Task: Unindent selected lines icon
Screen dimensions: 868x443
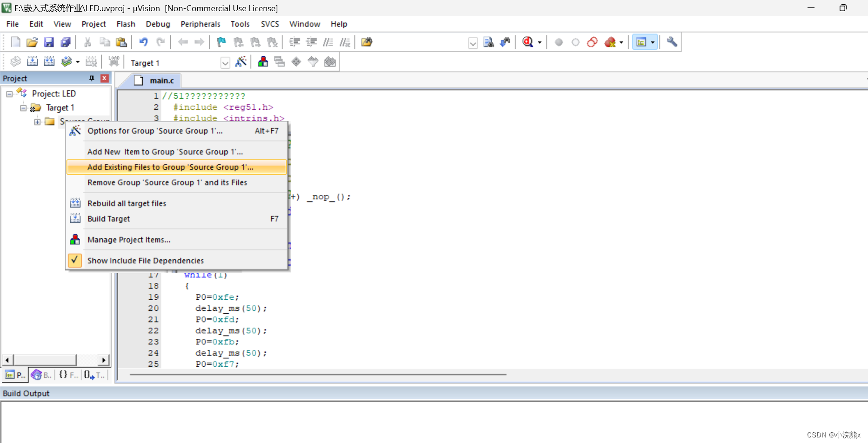Action: click(x=311, y=42)
